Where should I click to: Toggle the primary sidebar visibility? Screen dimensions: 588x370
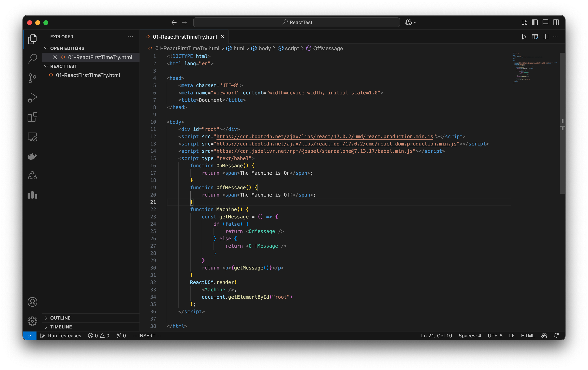(x=535, y=22)
